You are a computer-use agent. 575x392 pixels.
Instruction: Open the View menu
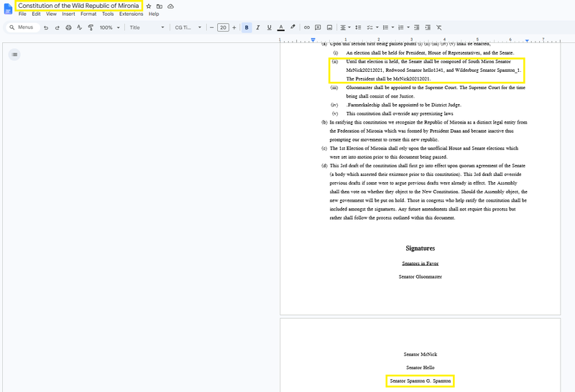point(51,14)
